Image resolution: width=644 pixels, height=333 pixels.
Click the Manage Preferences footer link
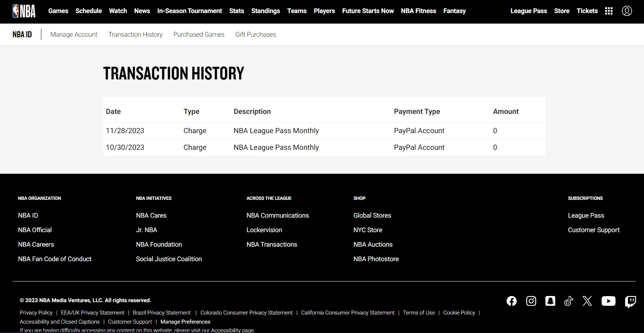(185, 322)
